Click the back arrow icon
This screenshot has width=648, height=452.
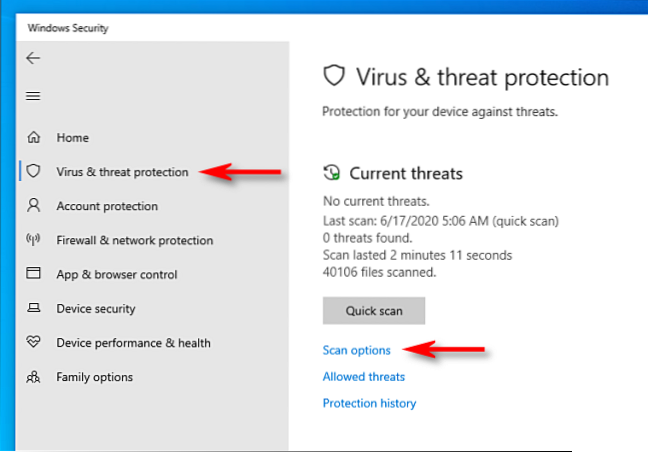[x=33, y=58]
